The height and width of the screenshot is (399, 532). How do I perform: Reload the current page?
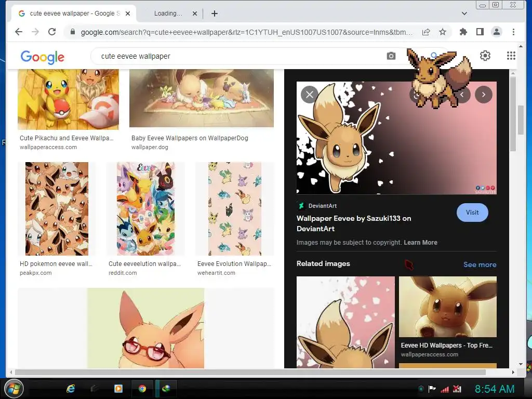52,32
